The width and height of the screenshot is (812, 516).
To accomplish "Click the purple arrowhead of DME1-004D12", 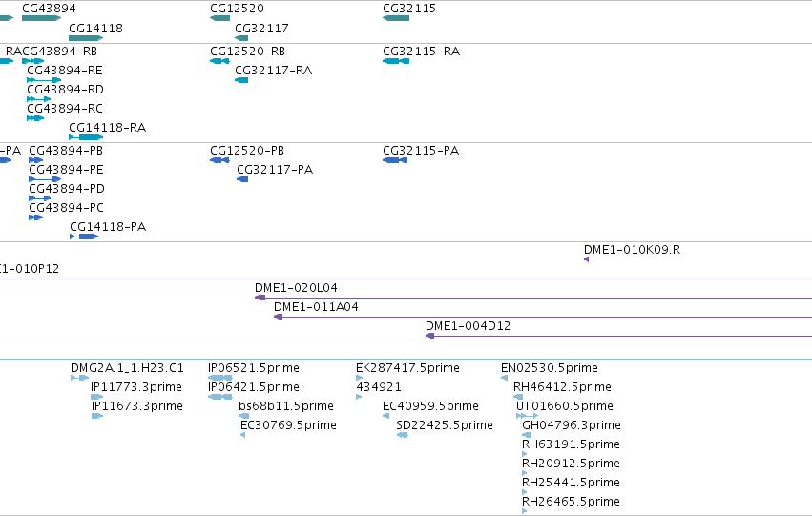I will click(429, 336).
